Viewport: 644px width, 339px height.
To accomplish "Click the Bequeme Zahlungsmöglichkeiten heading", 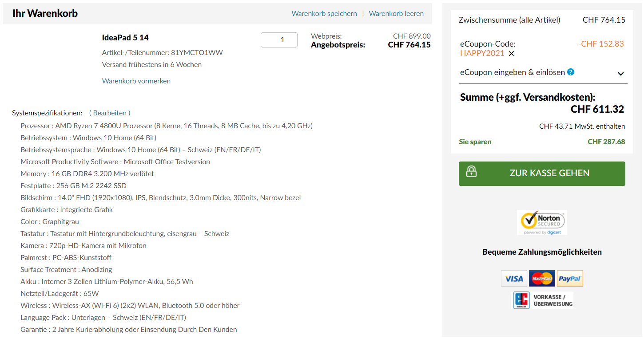I will click(x=542, y=252).
